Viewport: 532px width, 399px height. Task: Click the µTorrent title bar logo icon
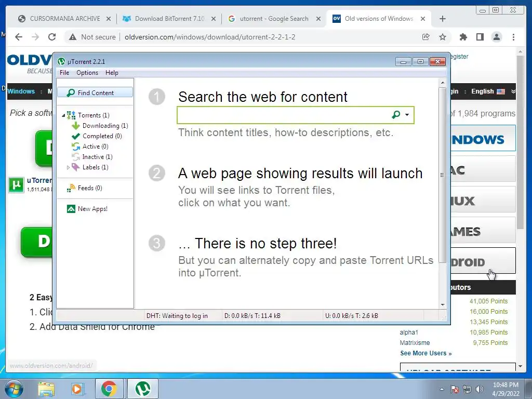[61, 61]
